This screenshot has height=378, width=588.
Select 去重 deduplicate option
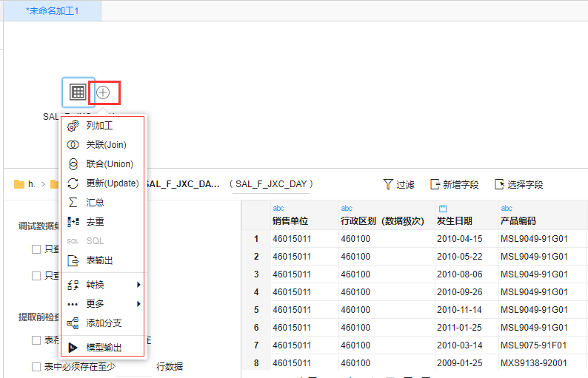(95, 222)
